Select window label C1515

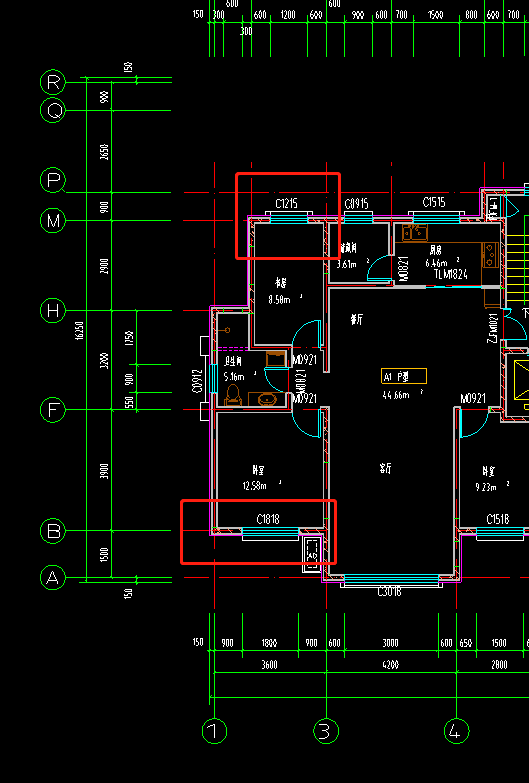[434, 202]
